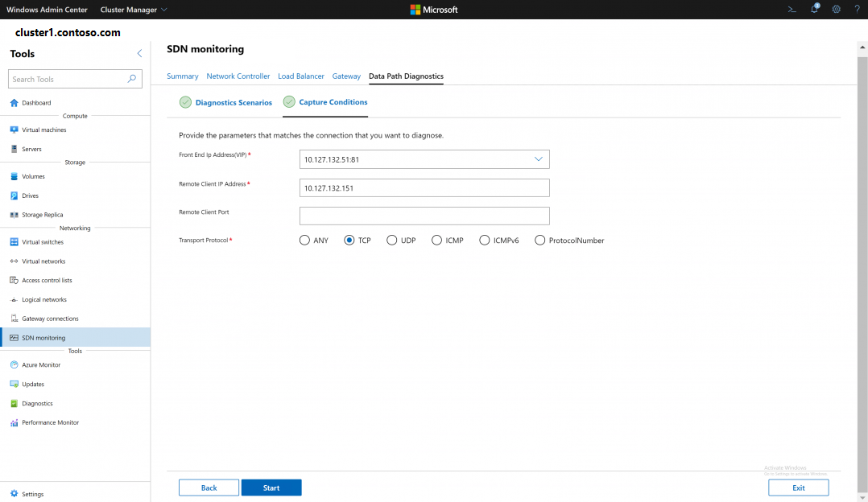Click the cluster1.contoso.com heading

(68, 33)
